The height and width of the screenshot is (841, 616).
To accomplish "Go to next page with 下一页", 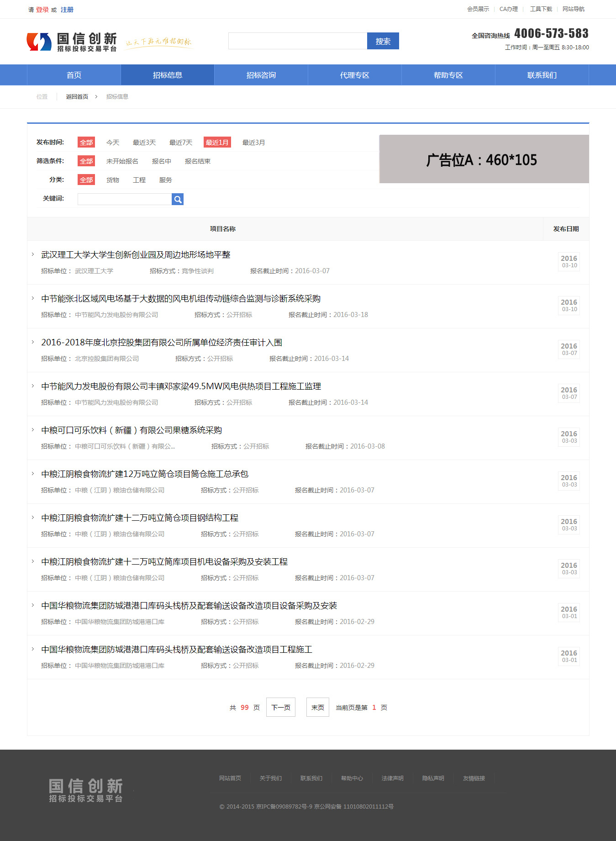I will (280, 707).
